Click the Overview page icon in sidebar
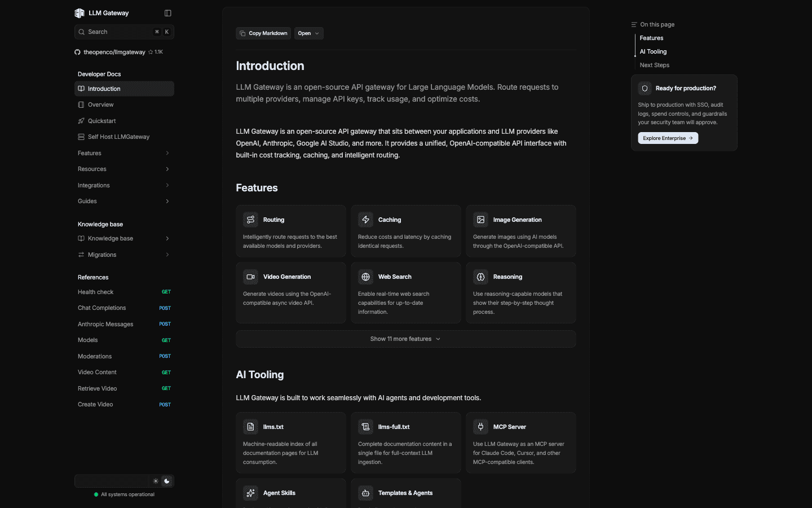The width and height of the screenshot is (812, 508). pyautogui.click(x=81, y=104)
